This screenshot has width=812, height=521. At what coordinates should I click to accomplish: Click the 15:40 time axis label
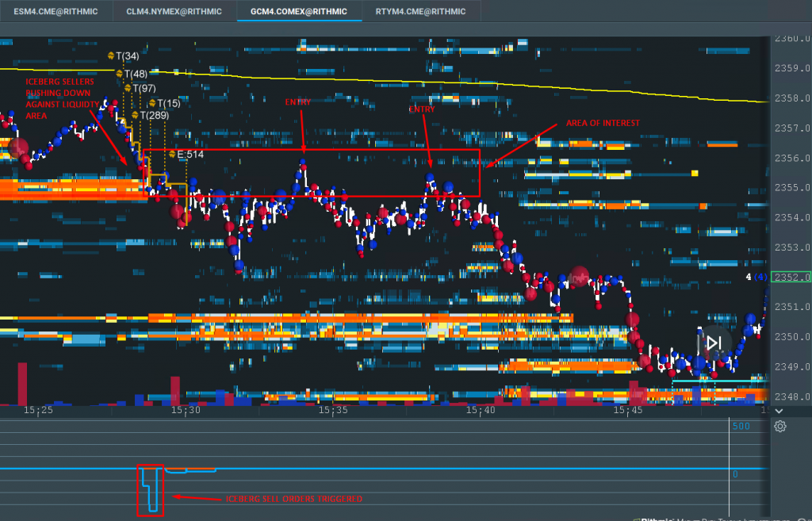(481, 411)
